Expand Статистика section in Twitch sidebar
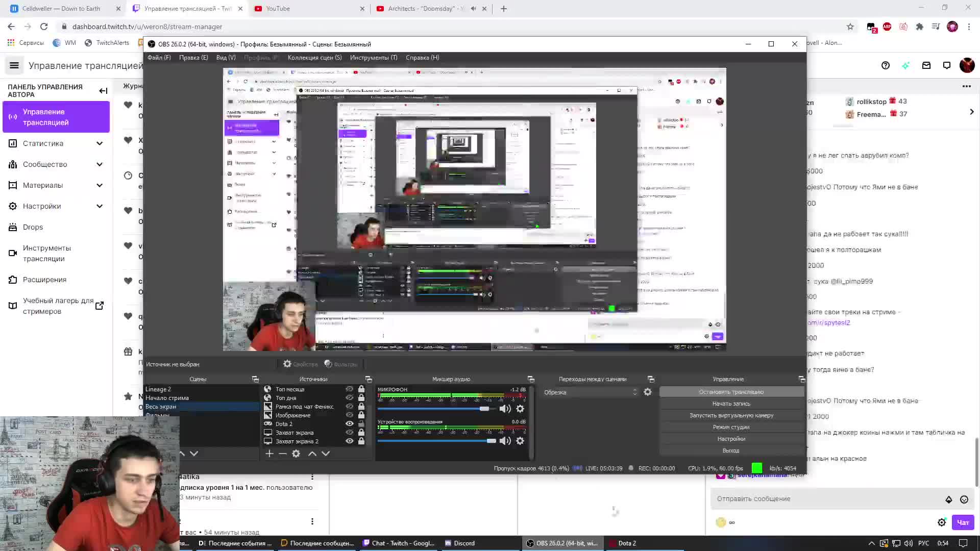The height and width of the screenshot is (551, 980). pyautogui.click(x=100, y=143)
